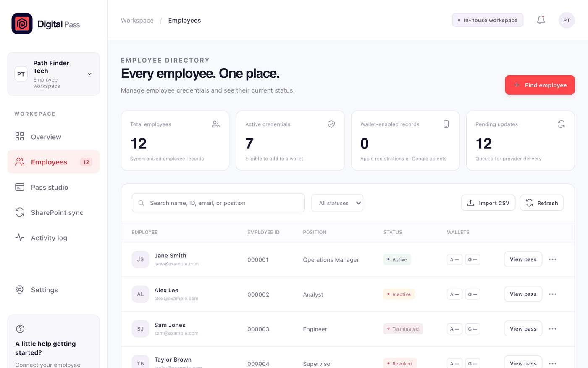Click Sam Jones's SJ avatar

(x=140, y=329)
